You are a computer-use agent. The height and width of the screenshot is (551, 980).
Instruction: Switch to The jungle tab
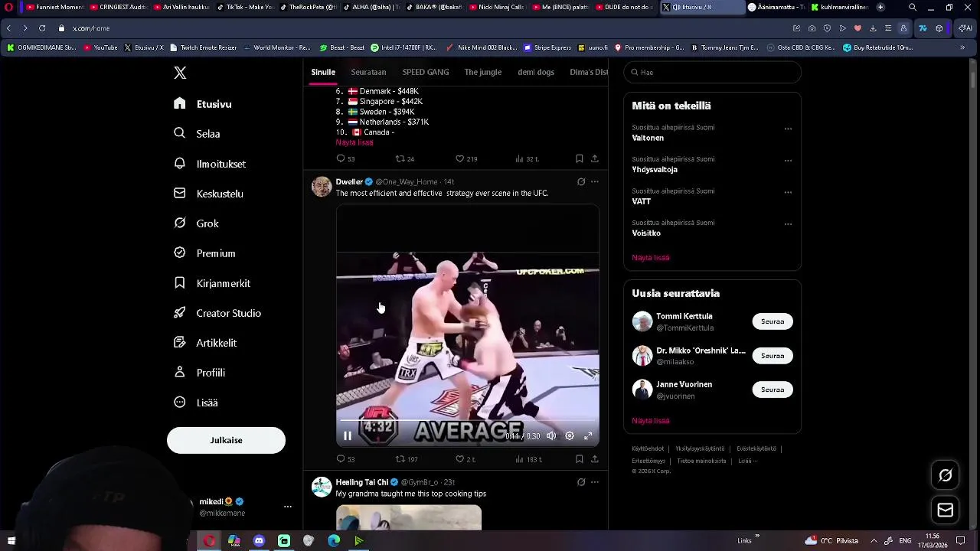coord(483,72)
